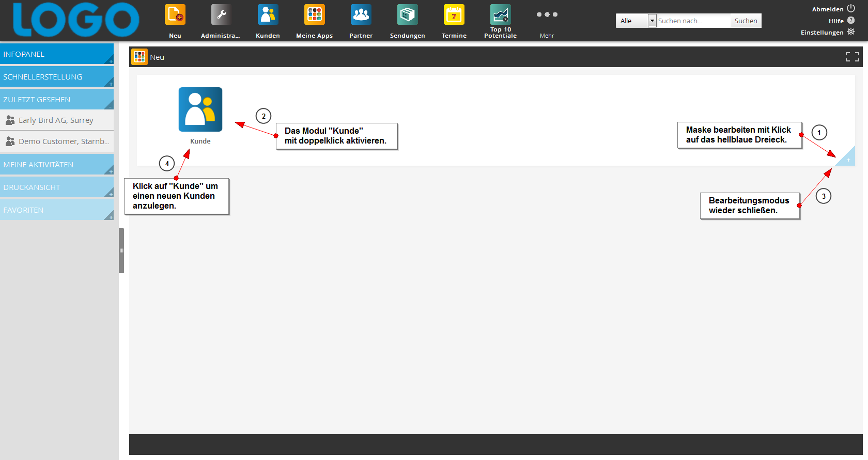Collapse the Zuletzt Gesehen section
The width and height of the screenshot is (868, 460).
[57, 100]
